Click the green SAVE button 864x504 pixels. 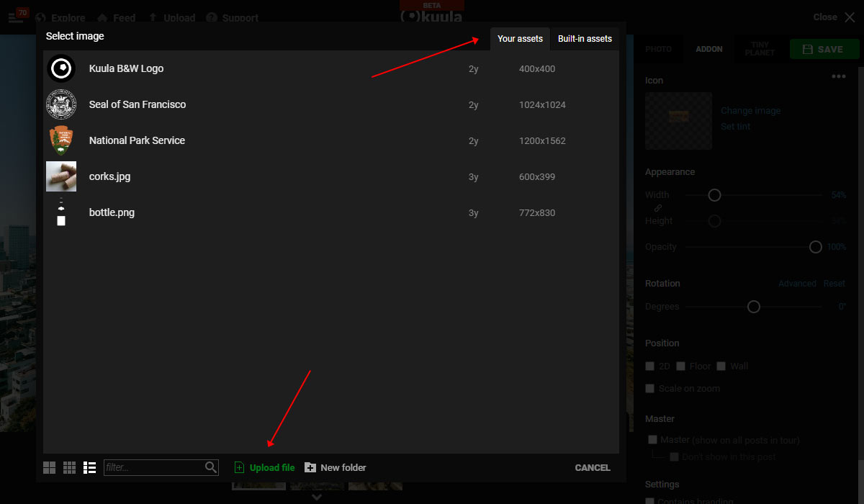pyautogui.click(x=824, y=49)
